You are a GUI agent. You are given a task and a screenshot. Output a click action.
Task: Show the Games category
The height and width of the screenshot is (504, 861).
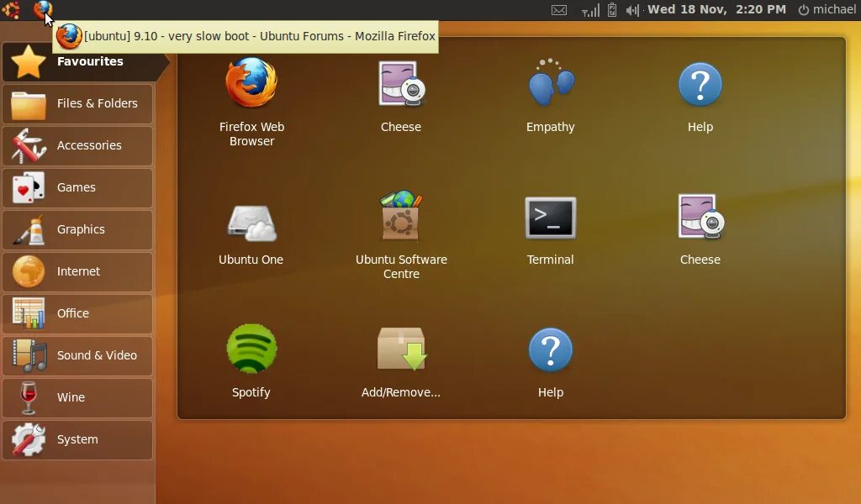pyautogui.click(x=77, y=187)
